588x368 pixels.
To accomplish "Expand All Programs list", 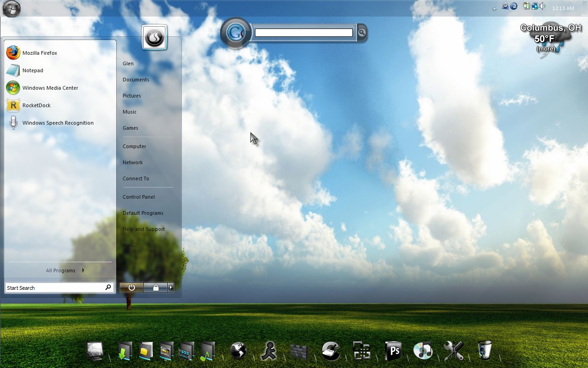I will coord(65,270).
